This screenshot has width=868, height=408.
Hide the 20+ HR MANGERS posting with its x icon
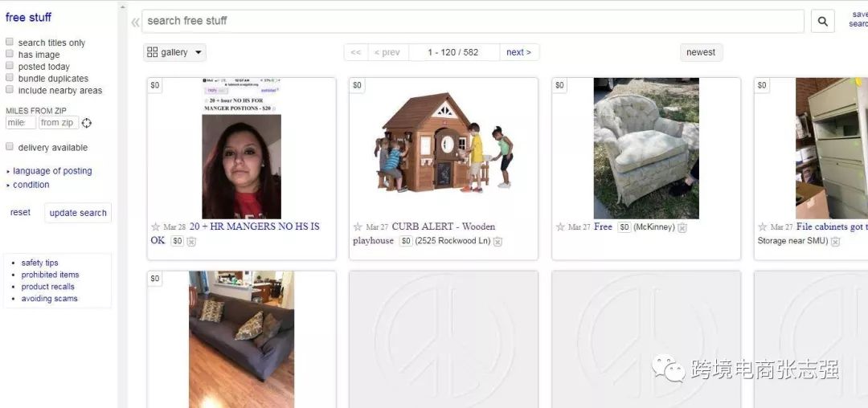coord(191,241)
